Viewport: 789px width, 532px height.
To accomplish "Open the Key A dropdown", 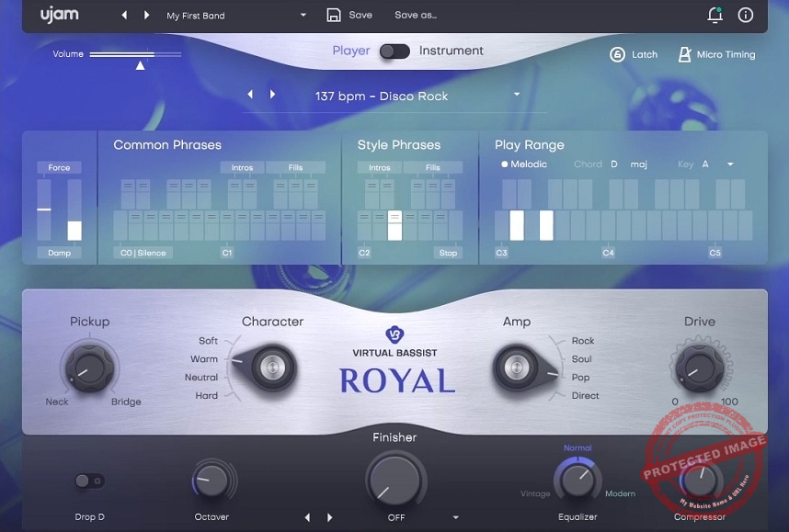I will click(730, 164).
